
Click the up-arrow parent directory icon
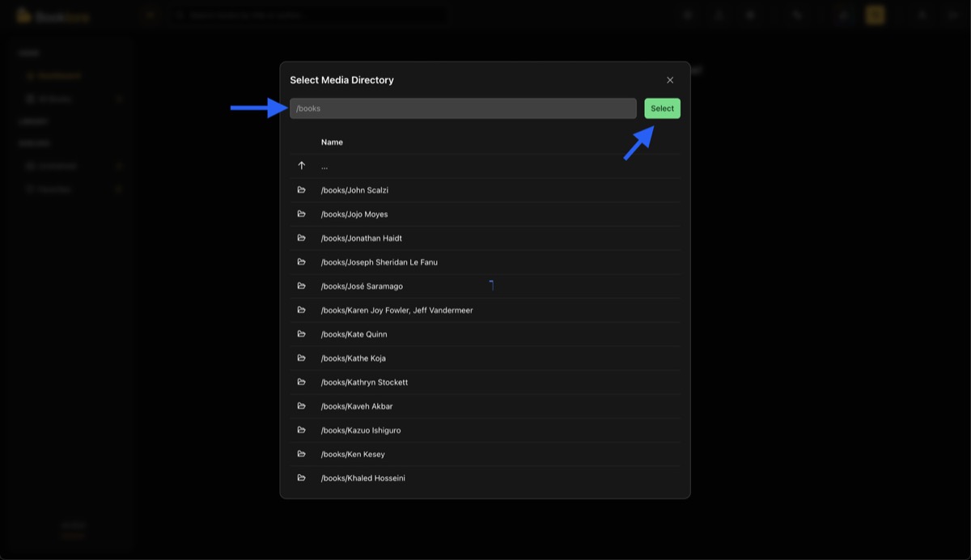pos(301,165)
